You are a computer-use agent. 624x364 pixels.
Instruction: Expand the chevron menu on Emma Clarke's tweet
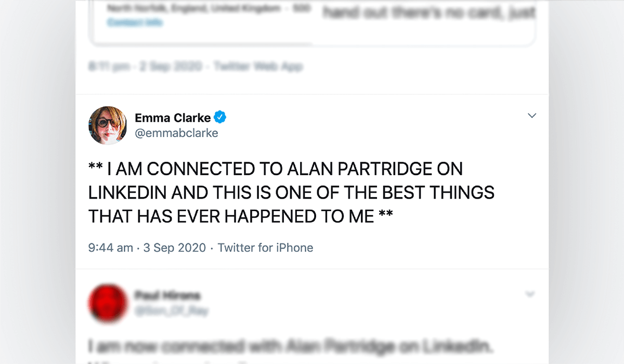tap(531, 115)
